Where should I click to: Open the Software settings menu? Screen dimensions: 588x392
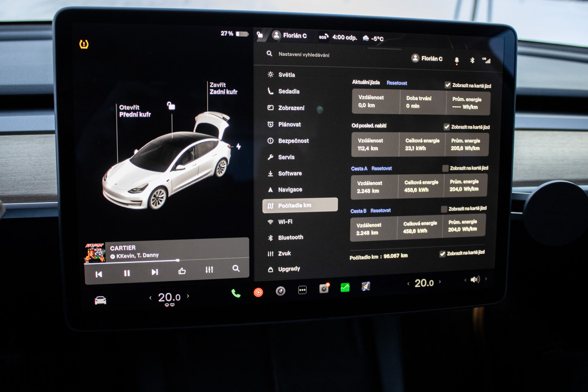(290, 173)
